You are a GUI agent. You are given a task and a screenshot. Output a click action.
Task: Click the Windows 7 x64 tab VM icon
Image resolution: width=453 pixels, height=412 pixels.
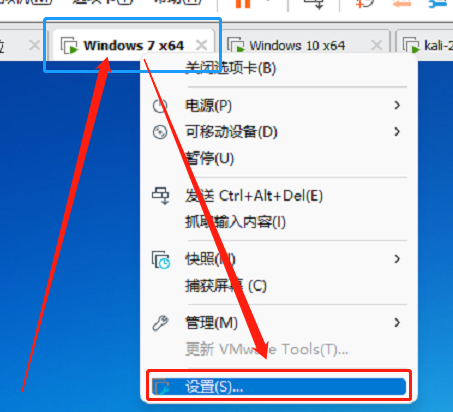(x=69, y=45)
